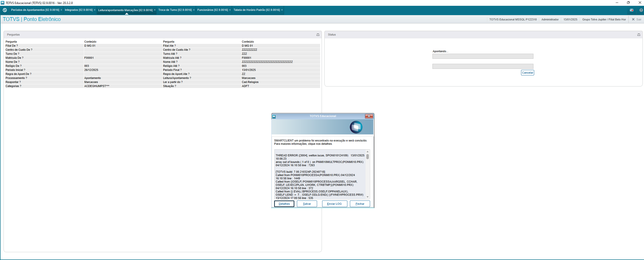Select the 'Matricula De ?' row label

pos(14,58)
